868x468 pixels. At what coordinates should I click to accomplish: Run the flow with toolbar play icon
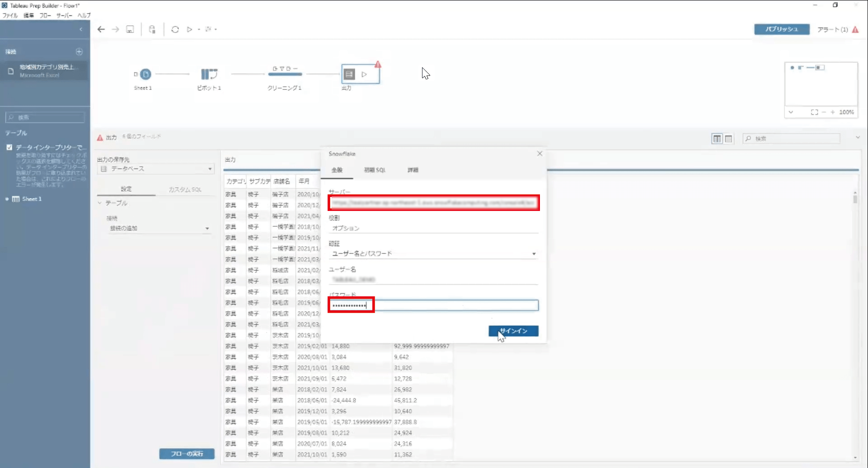tap(190, 29)
